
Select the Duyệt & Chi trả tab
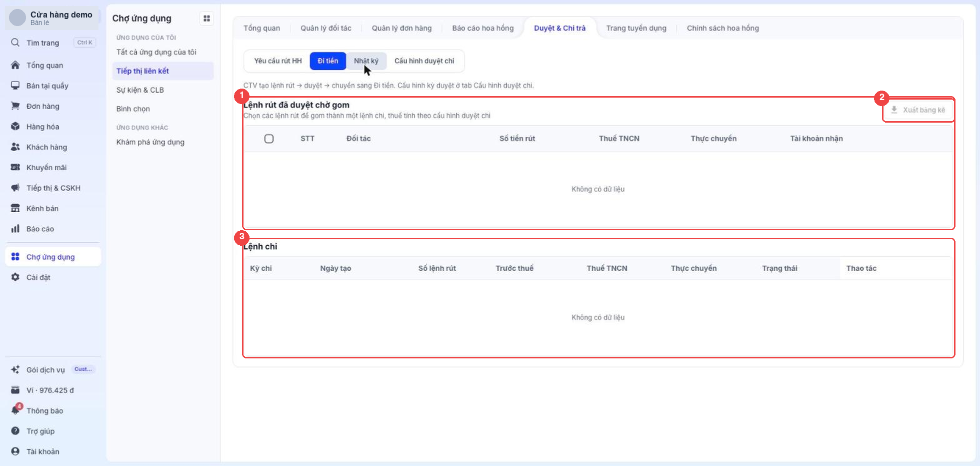tap(559, 28)
